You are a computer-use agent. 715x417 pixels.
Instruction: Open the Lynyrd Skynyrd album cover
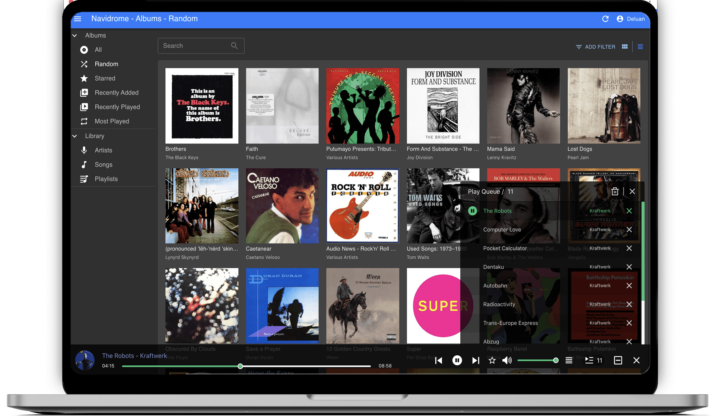202,206
